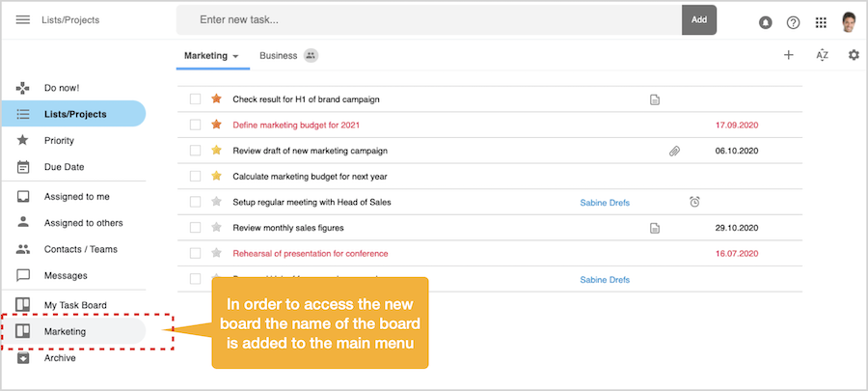868x391 pixels.
Task: Expand the Marketing tab dropdown arrow
Action: 236,57
